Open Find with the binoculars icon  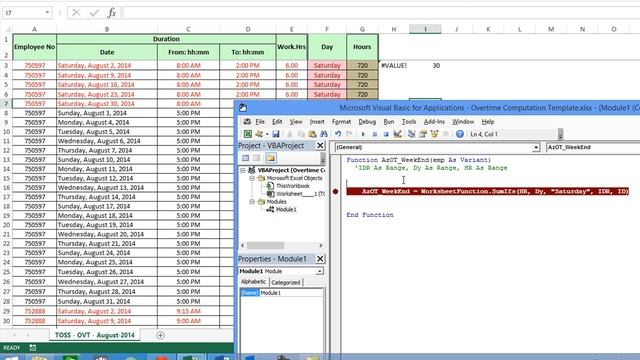[x=324, y=134]
